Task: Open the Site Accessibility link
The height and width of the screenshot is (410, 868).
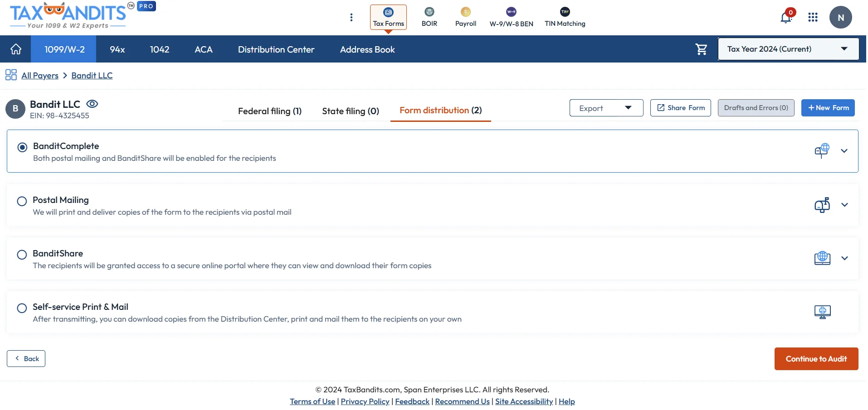Action: tap(524, 401)
